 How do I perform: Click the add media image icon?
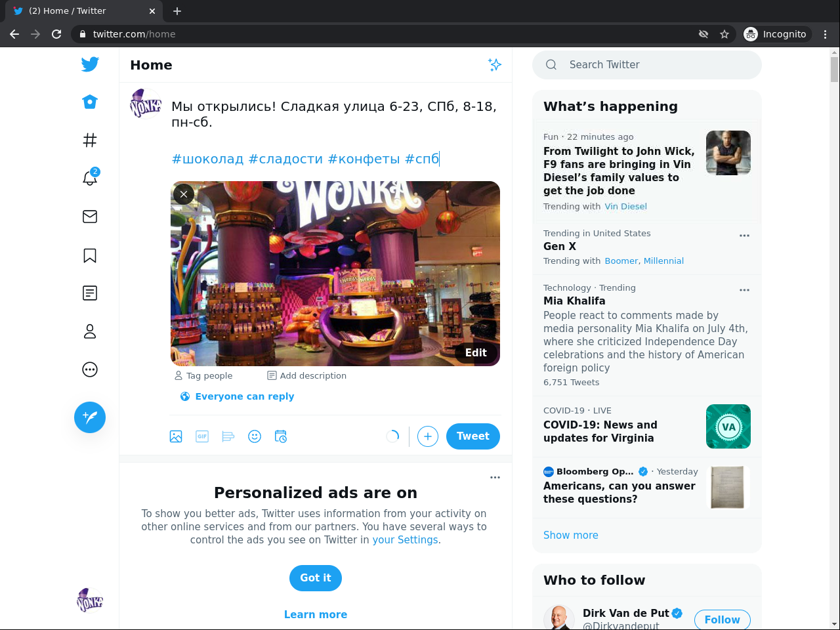tap(176, 436)
